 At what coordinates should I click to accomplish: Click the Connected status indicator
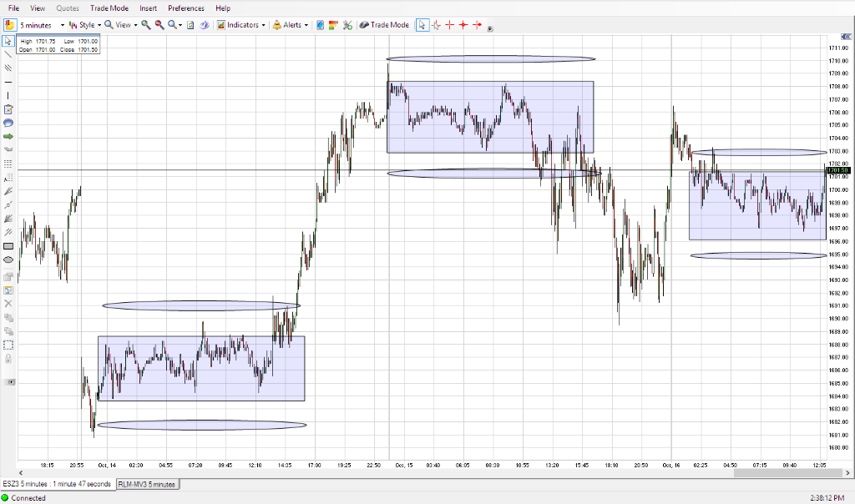point(23,498)
